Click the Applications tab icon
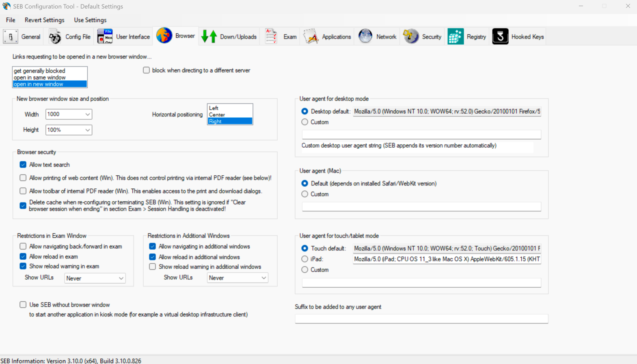Screen dimensions: 637x364 [311, 37]
